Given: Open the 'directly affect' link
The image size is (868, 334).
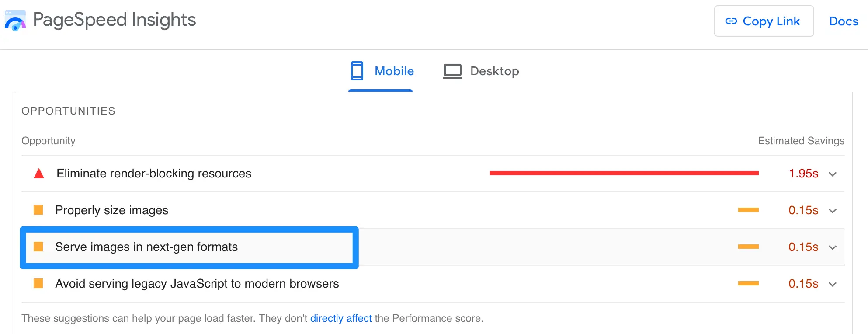Looking at the screenshot, I should point(341,318).
